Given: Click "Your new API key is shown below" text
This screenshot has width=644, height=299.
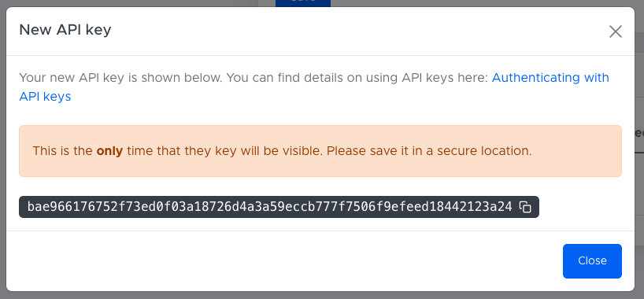Looking at the screenshot, I should pos(121,78).
